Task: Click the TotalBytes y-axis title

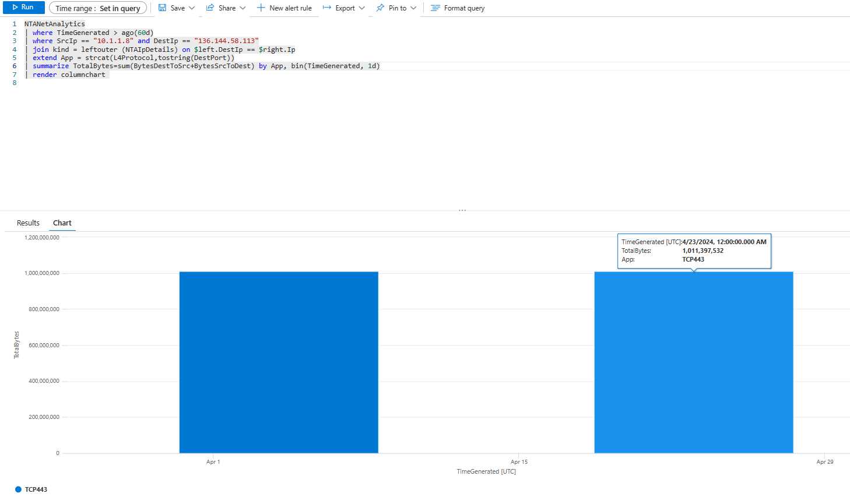Action: pyautogui.click(x=16, y=345)
